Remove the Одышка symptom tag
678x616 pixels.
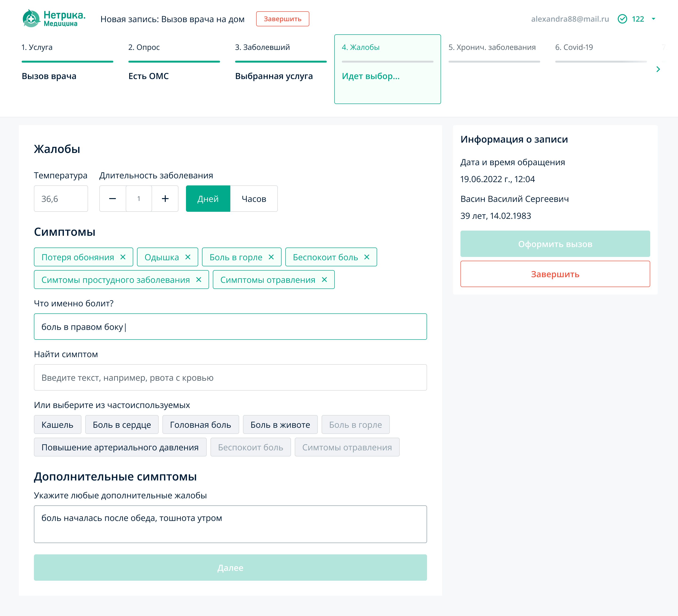tap(188, 257)
